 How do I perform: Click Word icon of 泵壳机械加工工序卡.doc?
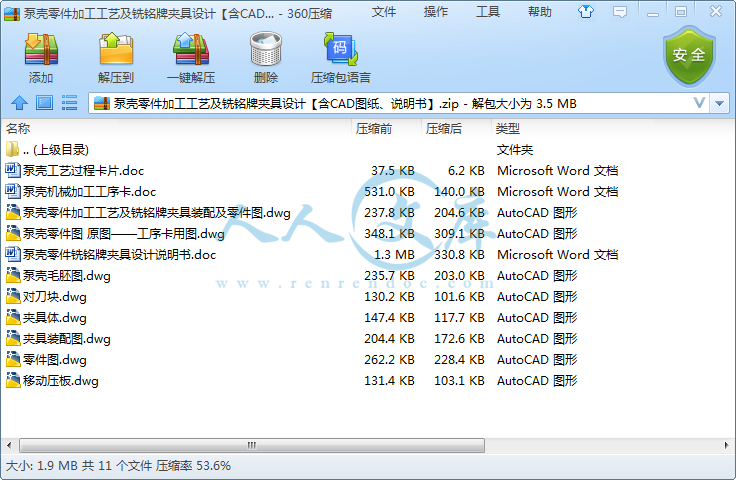pos(13,191)
